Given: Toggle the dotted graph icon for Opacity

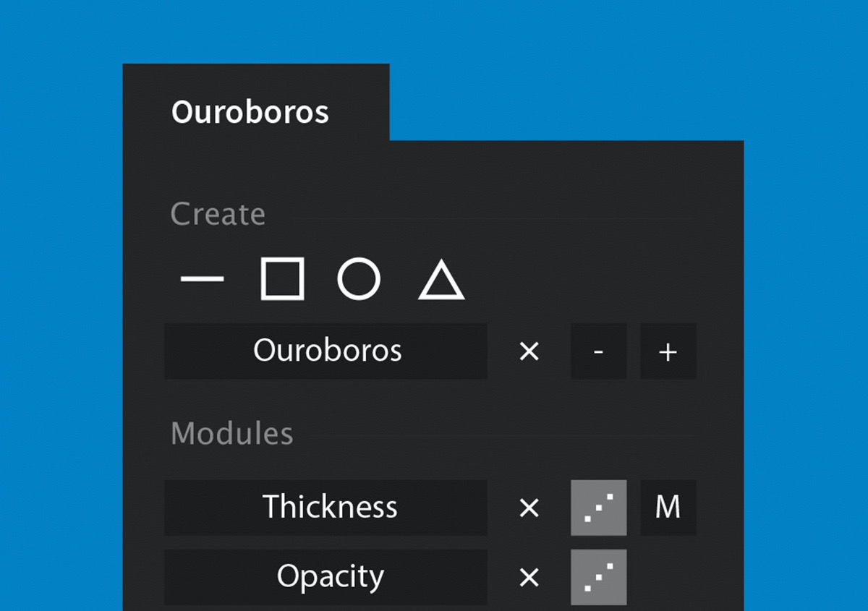Looking at the screenshot, I should [x=598, y=577].
